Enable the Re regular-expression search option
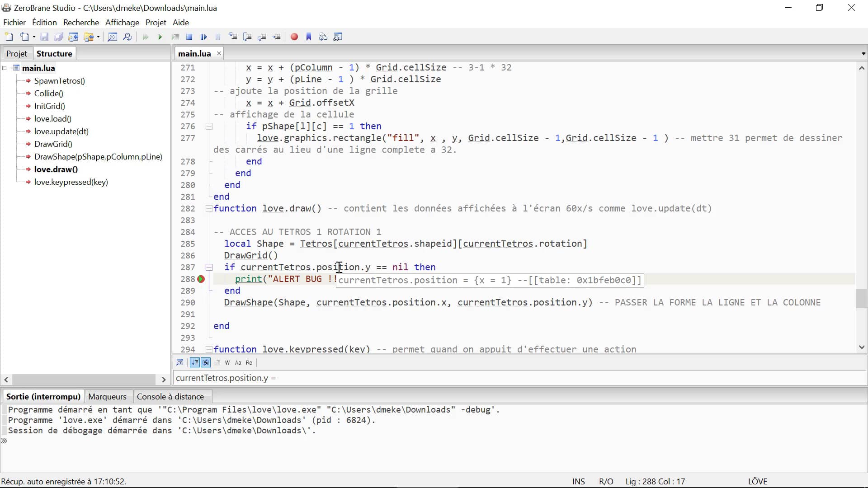This screenshot has height=488, width=868. click(249, 362)
